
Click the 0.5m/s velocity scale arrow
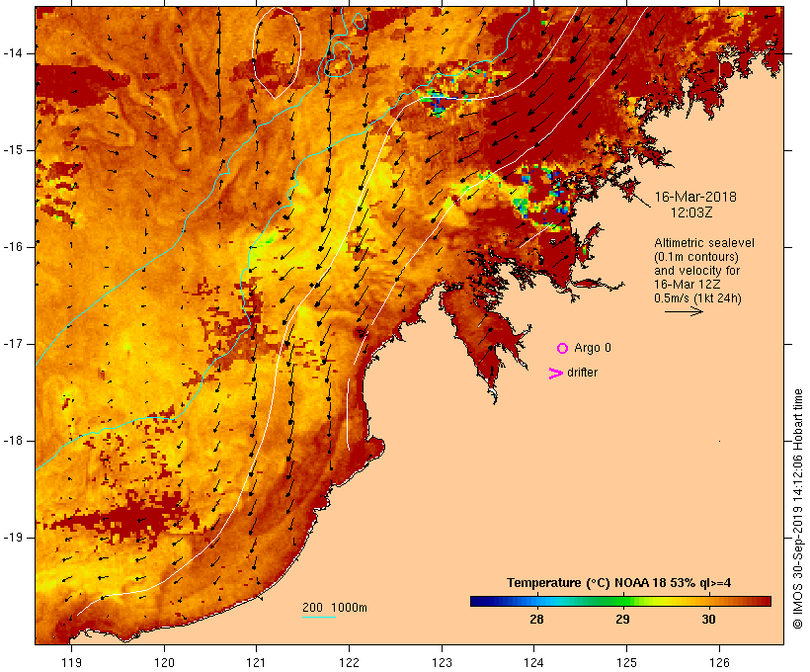pyautogui.click(x=684, y=311)
